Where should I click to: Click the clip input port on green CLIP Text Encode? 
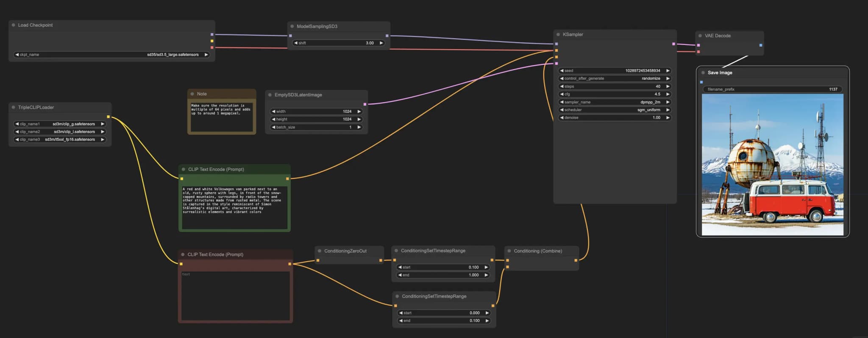[182, 179]
